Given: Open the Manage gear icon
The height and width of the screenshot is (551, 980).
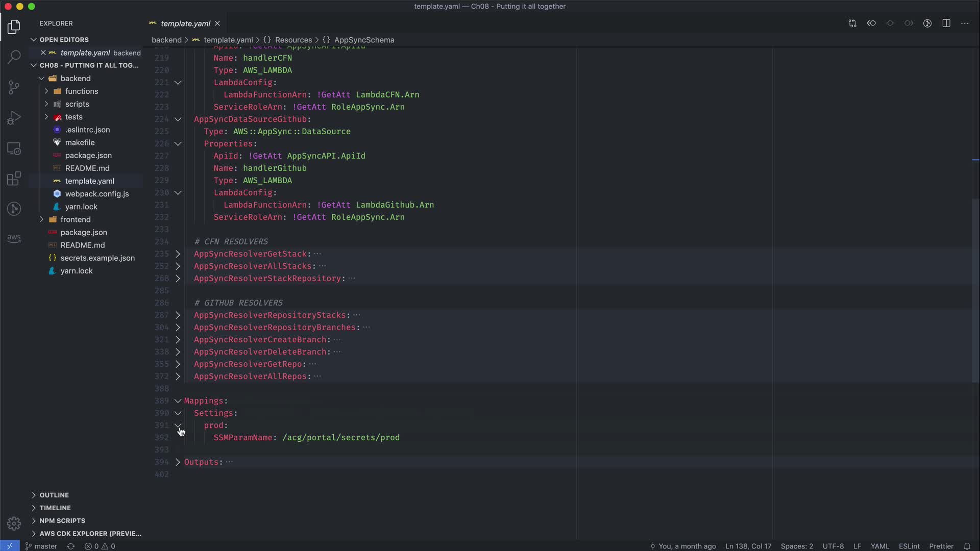Looking at the screenshot, I should 14,523.
